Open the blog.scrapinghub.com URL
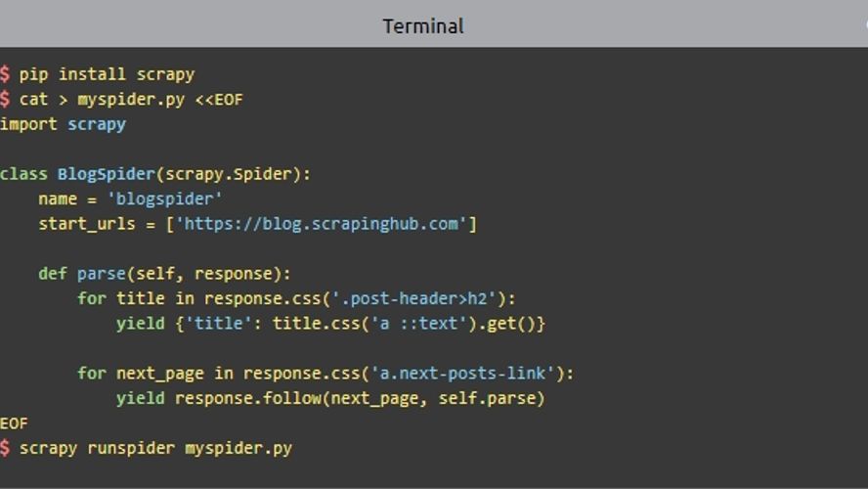Image resolution: width=868 pixels, height=489 pixels. click(x=321, y=224)
